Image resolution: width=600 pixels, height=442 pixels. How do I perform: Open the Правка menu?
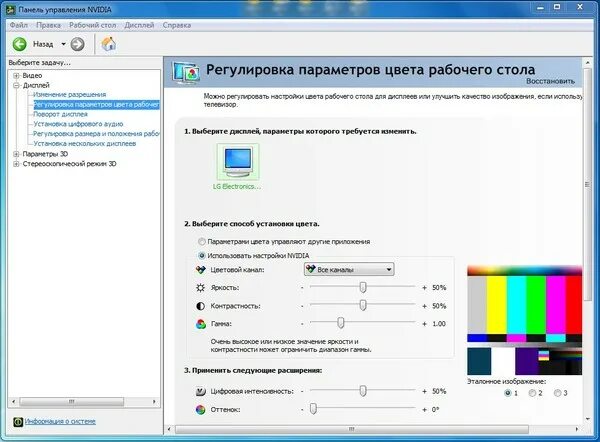[48, 25]
